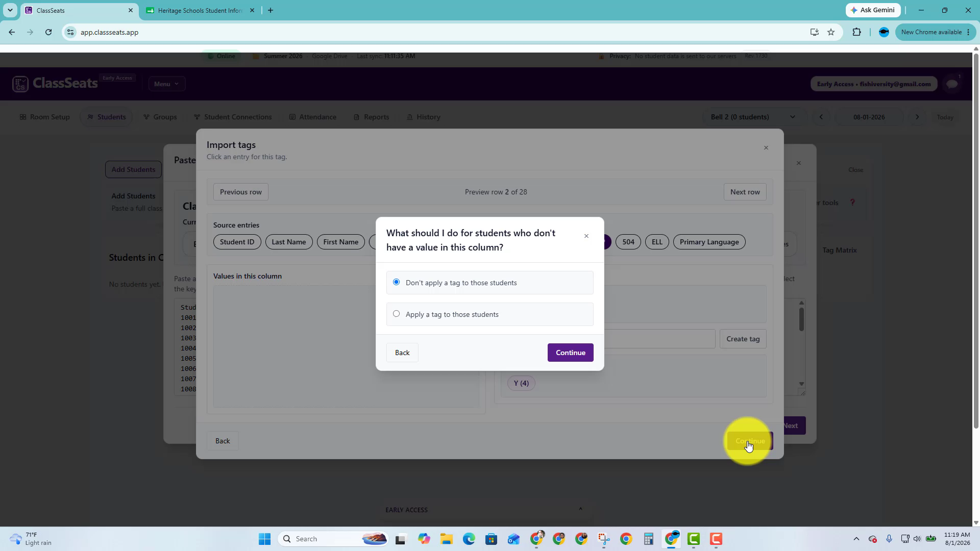Switch to Groups tab

pos(160,117)
